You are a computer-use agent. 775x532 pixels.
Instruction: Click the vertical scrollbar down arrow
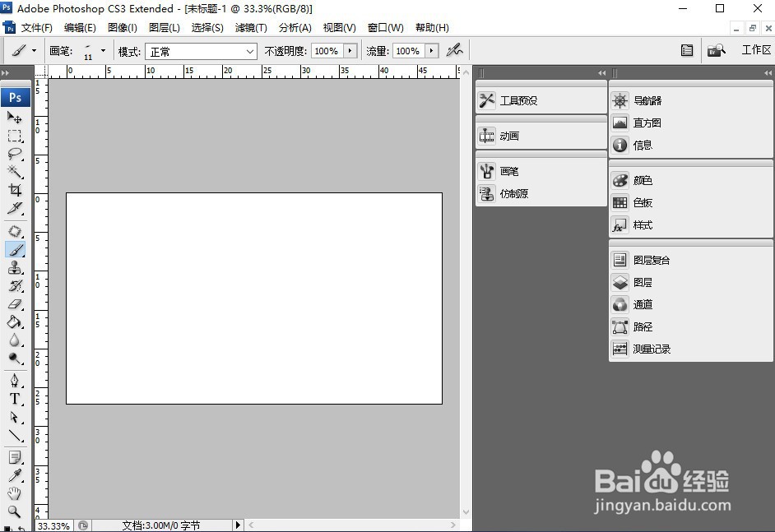466,511
